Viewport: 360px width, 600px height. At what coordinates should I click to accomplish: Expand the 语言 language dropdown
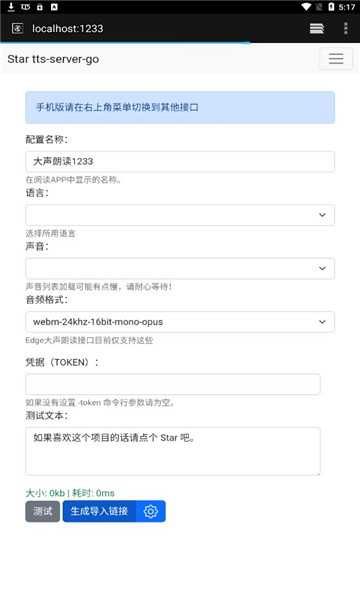180,215
